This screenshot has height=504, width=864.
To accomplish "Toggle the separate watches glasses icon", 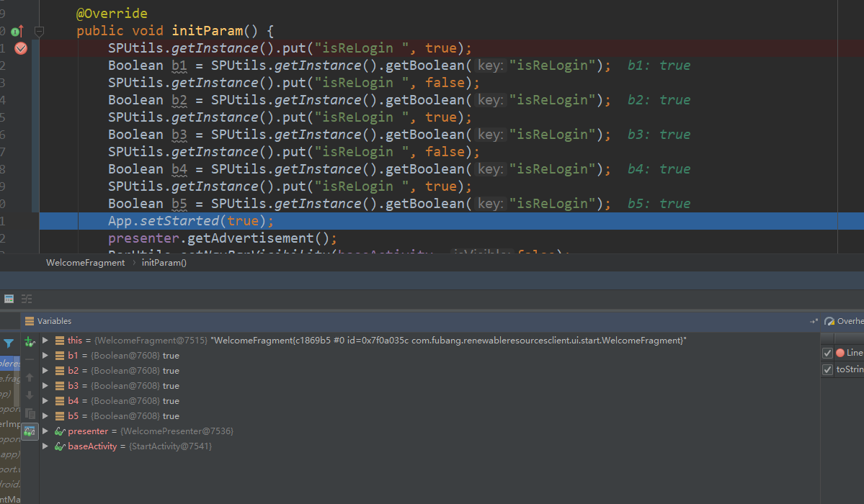I will [30, 431].
